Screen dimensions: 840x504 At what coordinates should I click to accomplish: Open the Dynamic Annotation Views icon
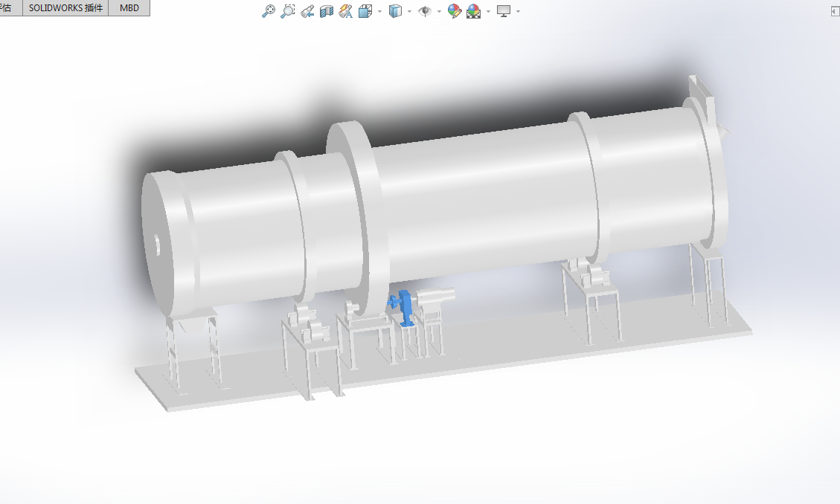345,10
